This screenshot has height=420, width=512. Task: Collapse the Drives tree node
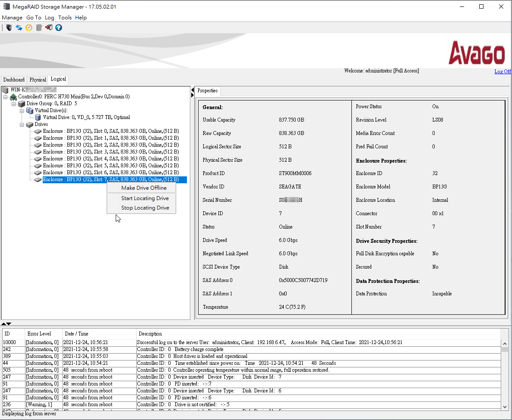click(x=22, y=125)
